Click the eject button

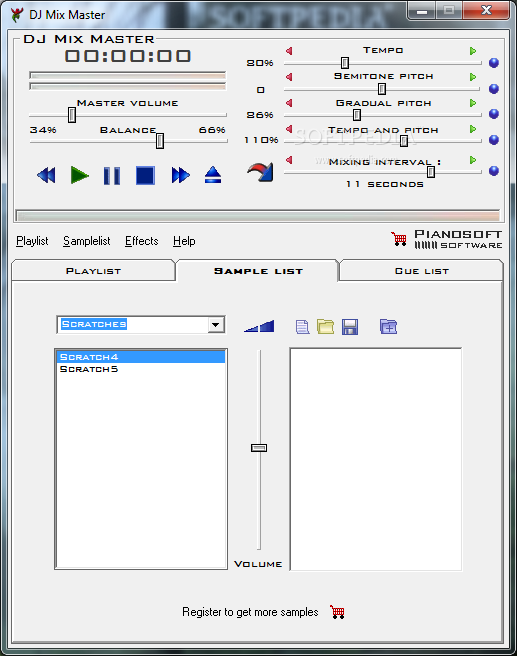[213, 175]
